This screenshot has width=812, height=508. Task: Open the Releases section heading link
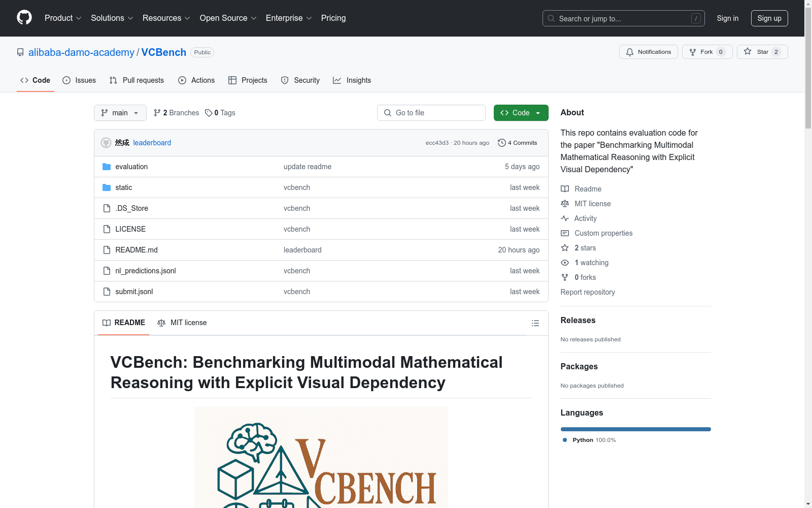coord(578,320)
